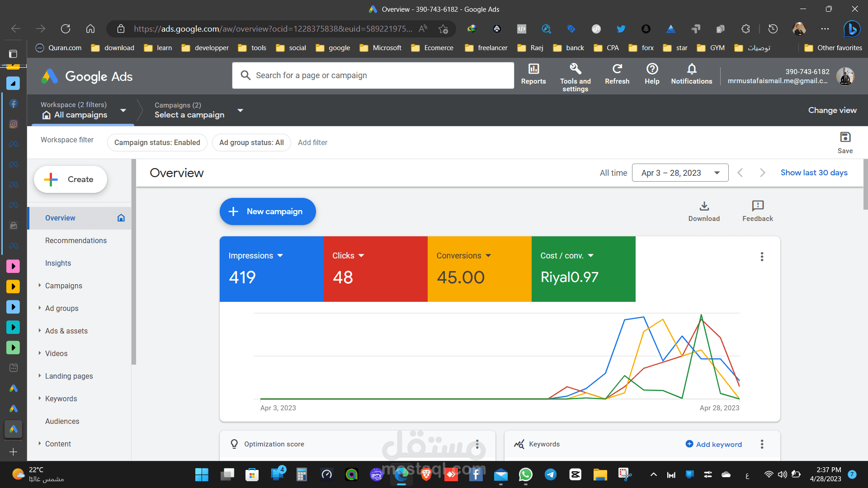The height and width of the screenshot is (488, 868).
Task: Select Overview in the left navigation
Action: [80, 218]
